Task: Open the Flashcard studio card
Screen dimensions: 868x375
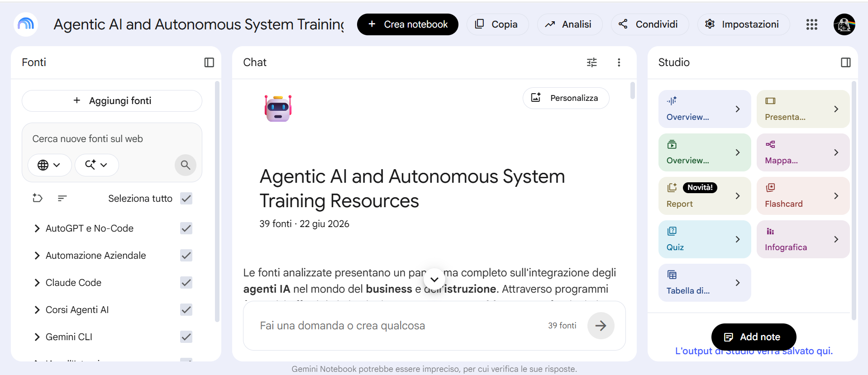Action: click(803, 196)
